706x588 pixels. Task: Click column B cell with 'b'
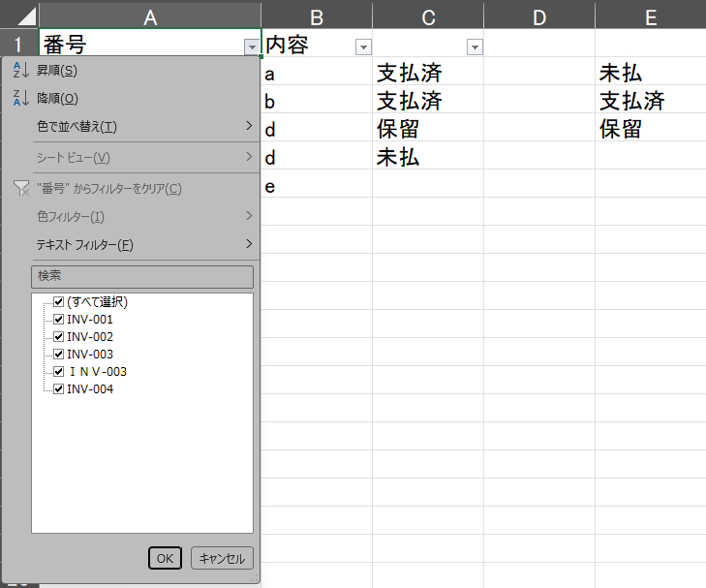point(317,99)
